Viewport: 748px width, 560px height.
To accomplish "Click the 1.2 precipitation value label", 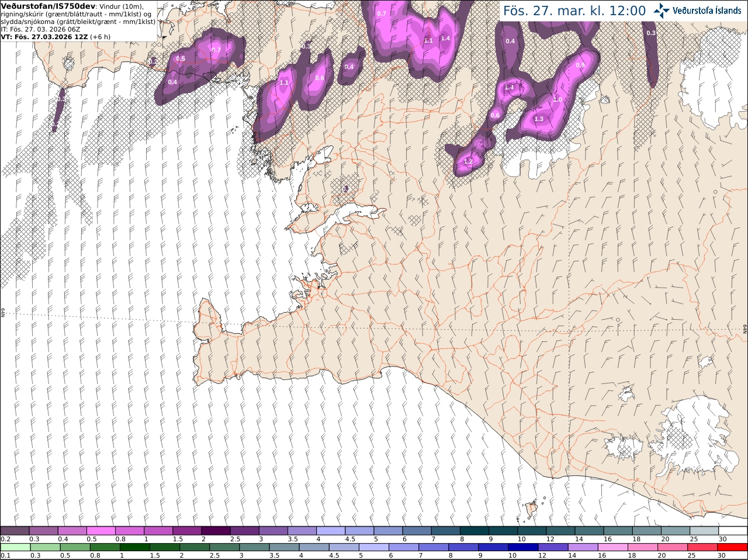I will 468,161.
